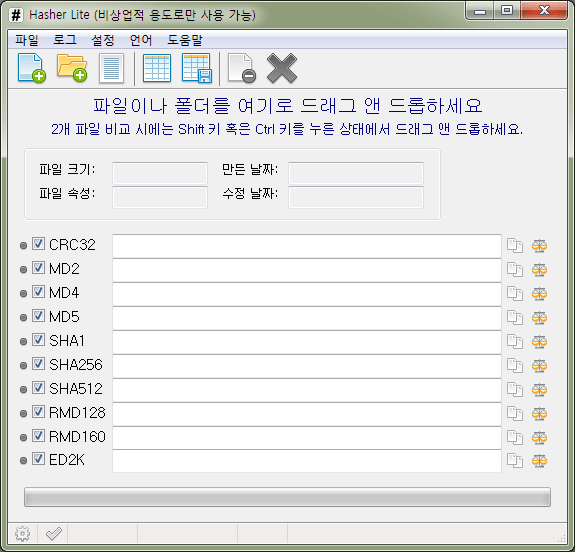Viewport: 575px width, 552px height.
Task: Copy the SHA512 hash value
Action: coord(515,390)
